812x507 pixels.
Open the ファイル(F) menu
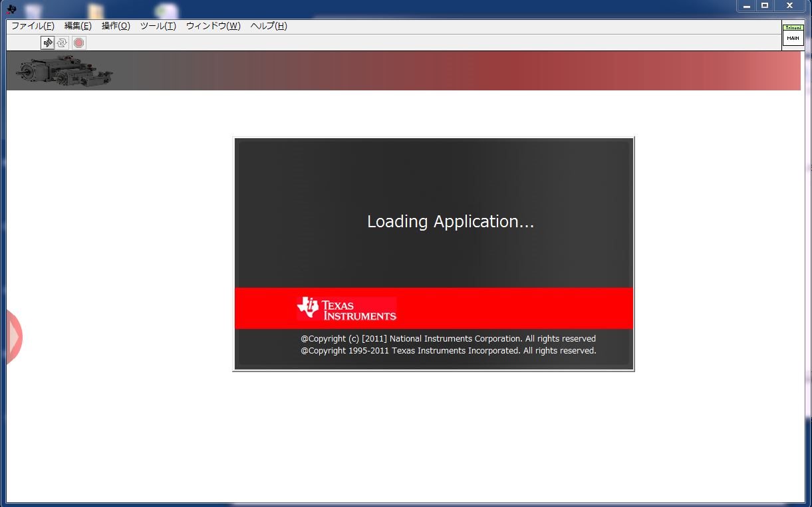point(33,26)
